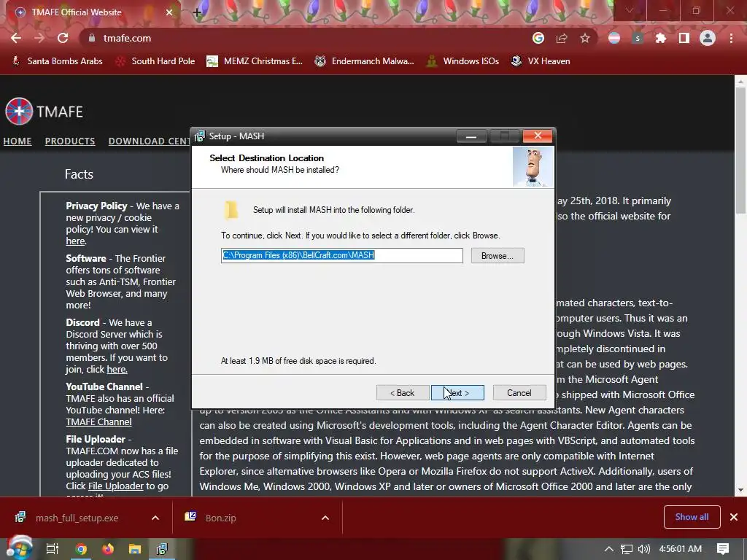The width and height of the screenshot is (747, 560).
Task: Close the downloads bar
Action: click(734, 517)
